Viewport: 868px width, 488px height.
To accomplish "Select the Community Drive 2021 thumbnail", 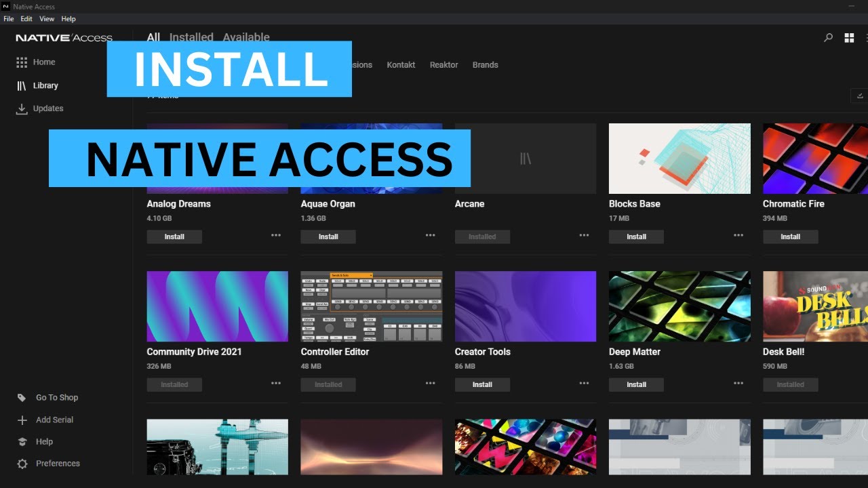I will tap(218, 306).
